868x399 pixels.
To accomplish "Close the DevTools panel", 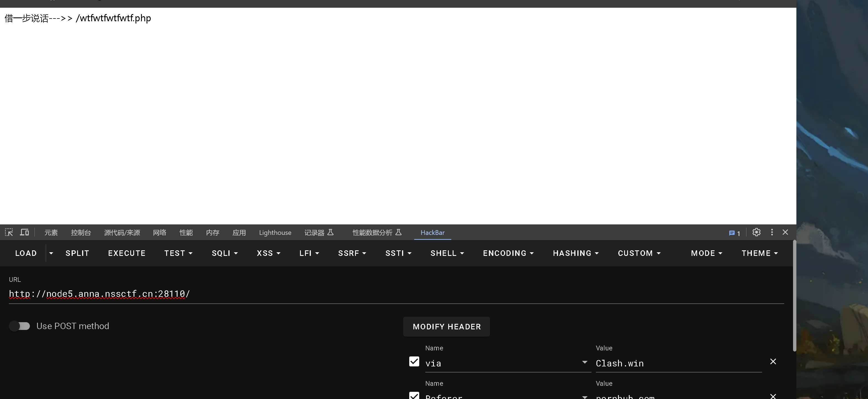I will pyautogui.click(x=785, y=232).
